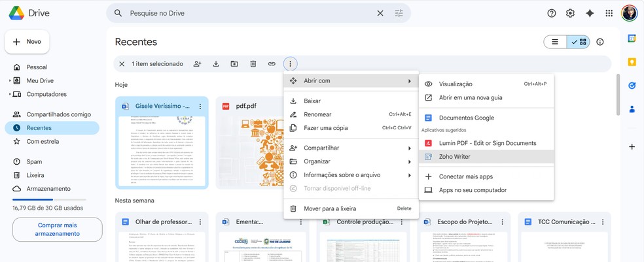Switch to grid layout view
Viewport: 644px width, 262px height.
coord(579,42)
